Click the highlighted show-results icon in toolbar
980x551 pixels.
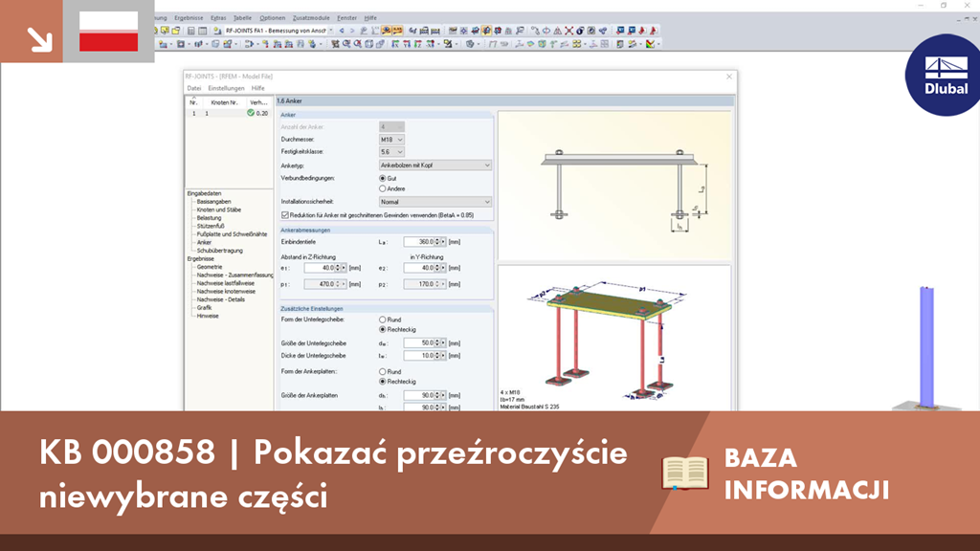pyautogui.click(x=386, y=30)
